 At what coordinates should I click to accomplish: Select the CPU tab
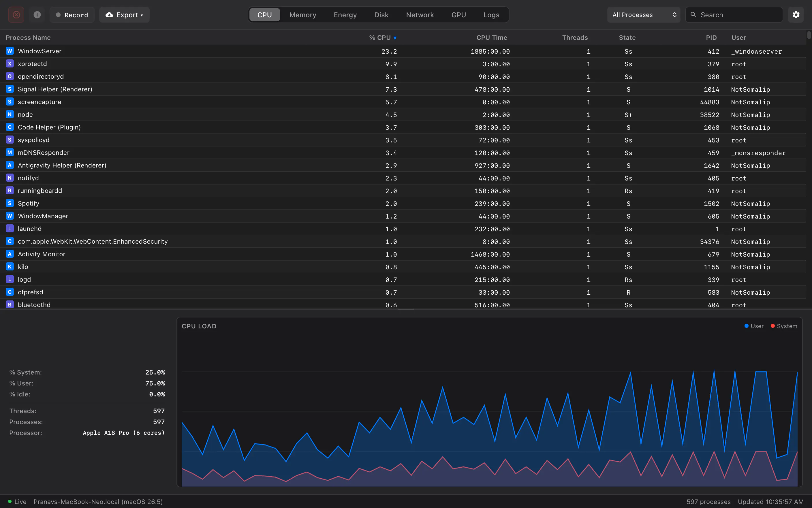264,15
